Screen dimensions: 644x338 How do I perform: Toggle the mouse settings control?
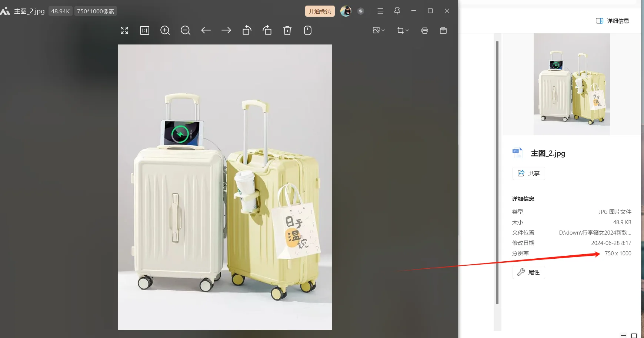click(x=307, y=30)
